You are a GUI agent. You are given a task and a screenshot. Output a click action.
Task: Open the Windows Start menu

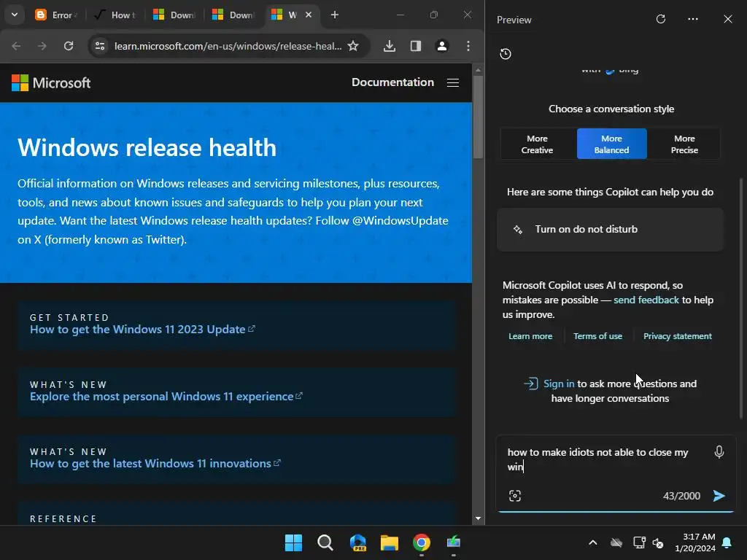293,542
